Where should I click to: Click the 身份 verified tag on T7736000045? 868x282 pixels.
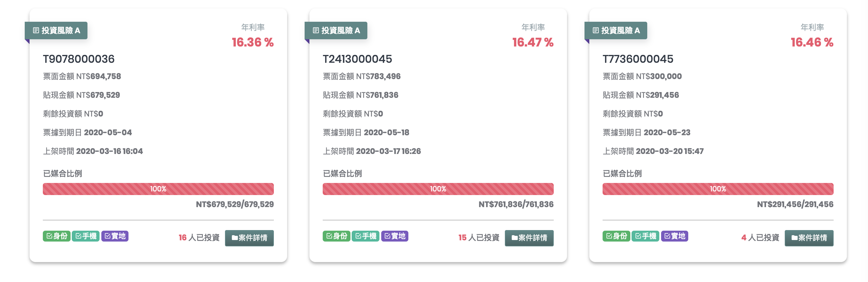616,236
